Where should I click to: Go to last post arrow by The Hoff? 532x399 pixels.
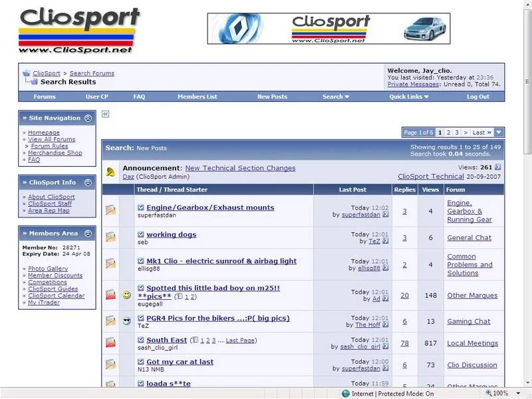point(386,325)
